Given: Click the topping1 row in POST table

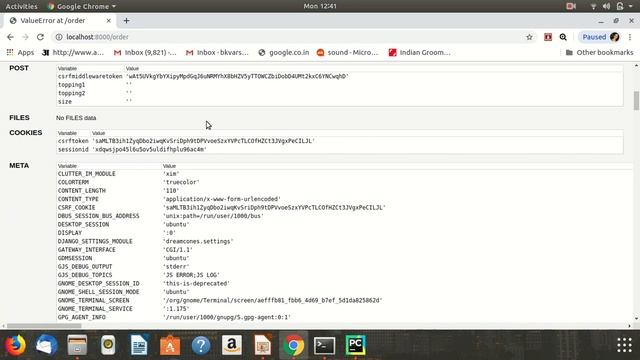Looking at the screenshot, I should (x=340, y=85).
